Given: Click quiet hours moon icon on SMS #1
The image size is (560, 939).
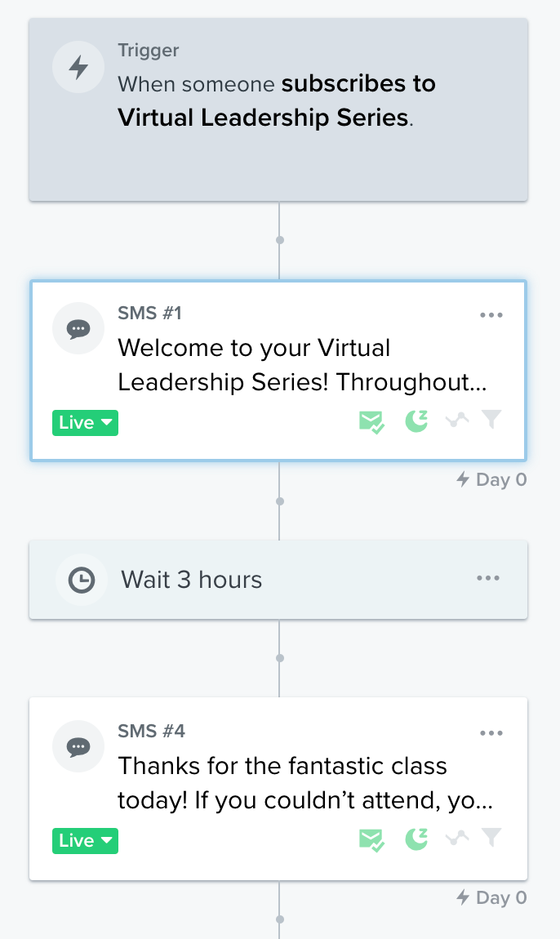Looking at the screenshot, I should pyautogui.click(x=416, y=421).
